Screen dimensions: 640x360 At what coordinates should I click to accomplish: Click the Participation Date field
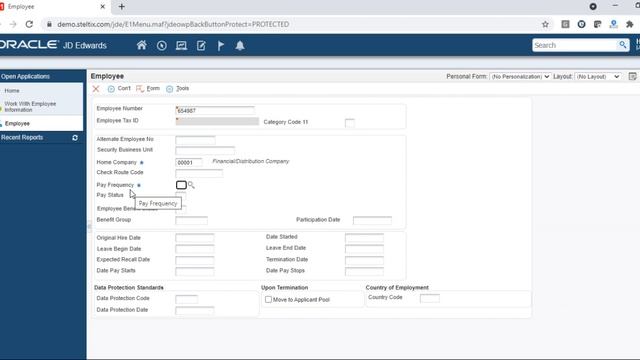coord(372,220)
